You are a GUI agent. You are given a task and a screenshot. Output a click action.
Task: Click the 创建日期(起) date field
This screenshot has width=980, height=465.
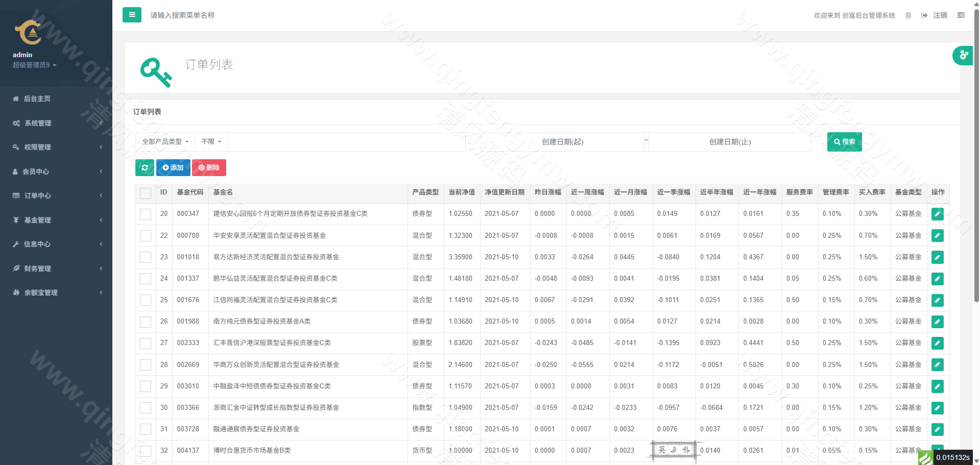tap(562, 142)
